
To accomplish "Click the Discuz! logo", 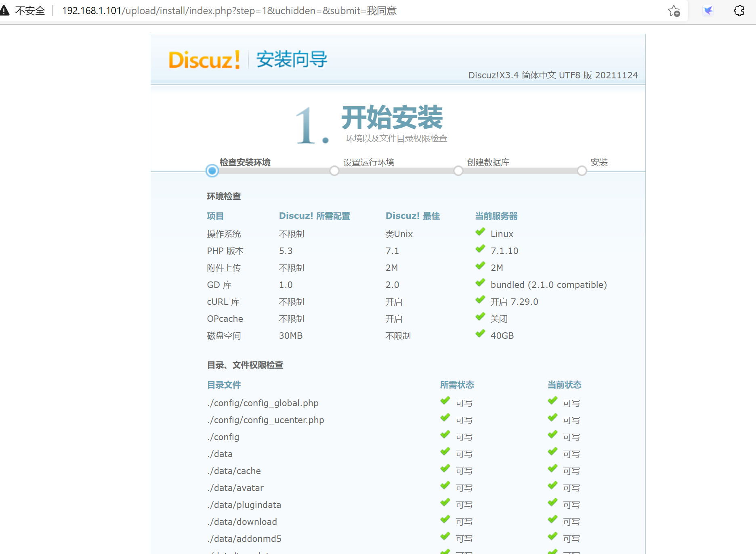I will 204,60.
